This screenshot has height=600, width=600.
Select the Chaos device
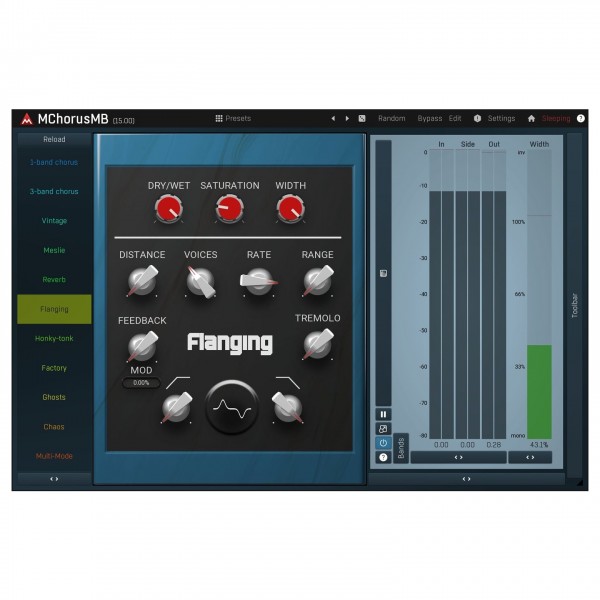coord(54,427)
